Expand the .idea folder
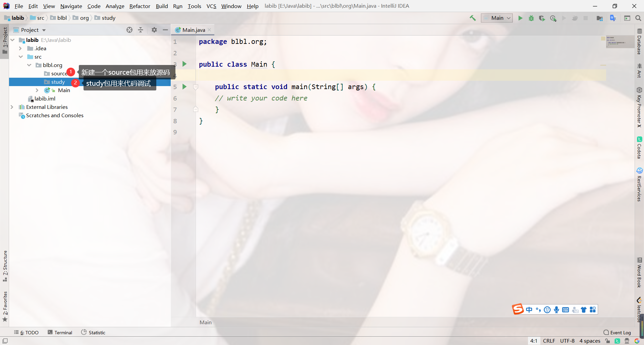The width and height of the screenshot is (644, 345). click(x=20, y=48)
